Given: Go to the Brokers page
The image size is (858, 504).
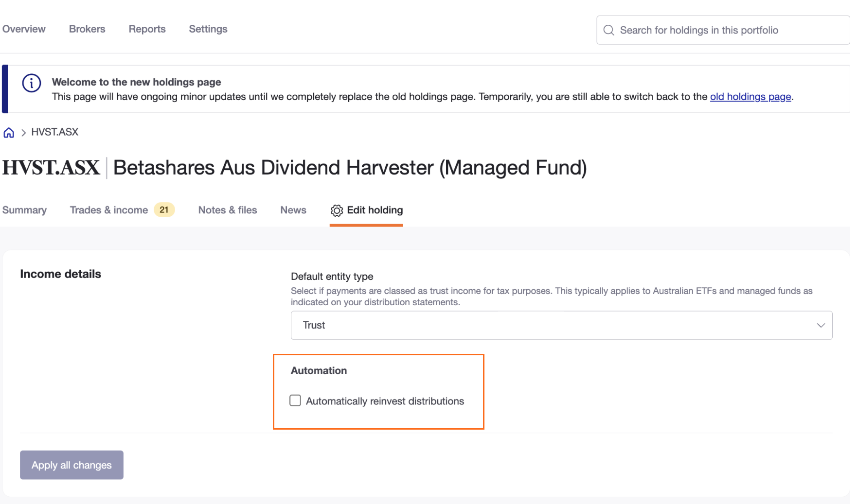Looking at the screenshot, I should 87,29.
